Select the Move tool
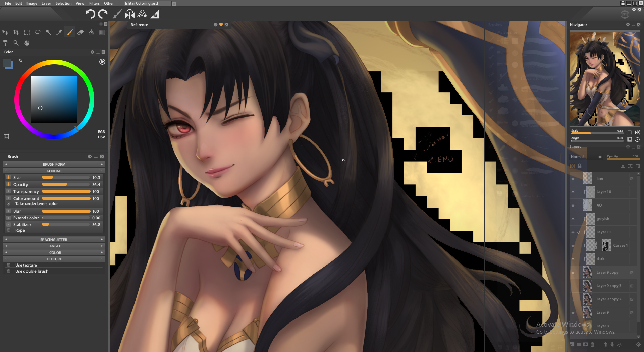This screenshot has height=352, width=644. 5,32
